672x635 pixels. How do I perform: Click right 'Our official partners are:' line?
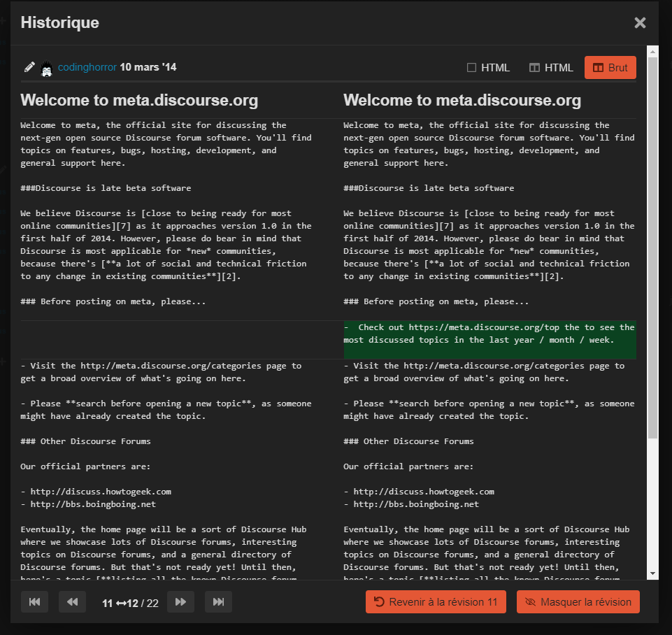coord(409,466)
